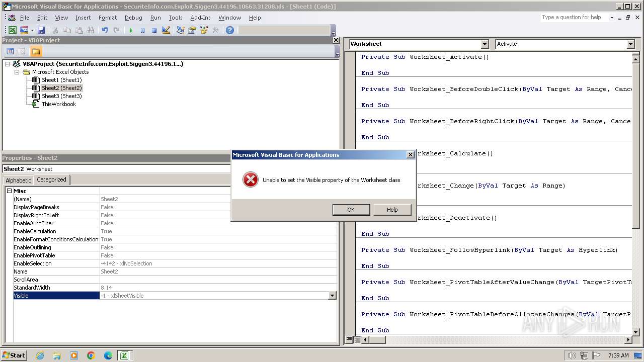The width and height of the screenshot is (644, 362).
Task: Select Sheet1 (Sheet1) in project tree
Action: 61,80
